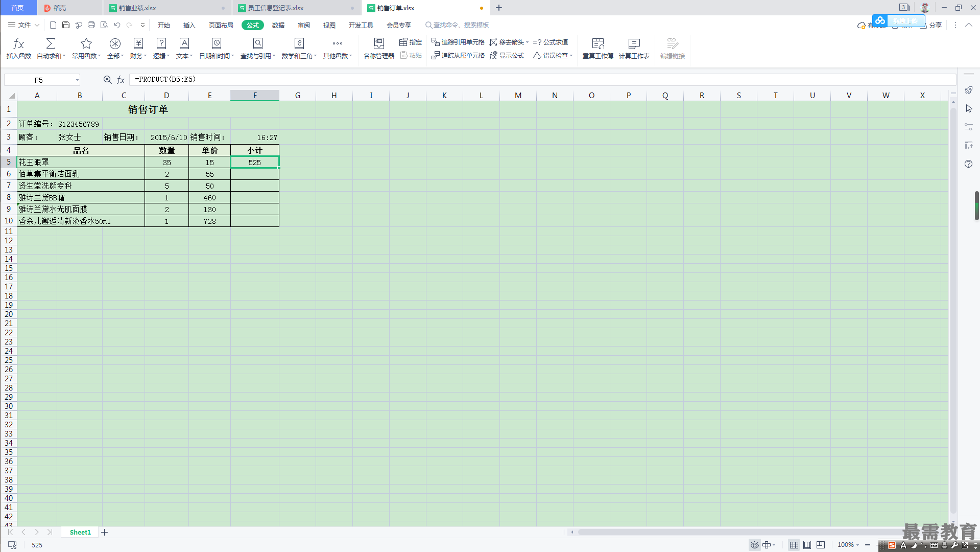The height and width of the screenshot is (552, 980).
Task: Select cell F5 containing 525
Action: pyautogui.click(x=255, y=162)
